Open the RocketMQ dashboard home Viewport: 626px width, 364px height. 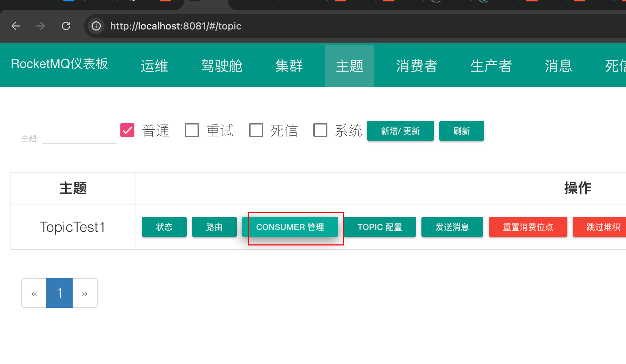(59, 65)
